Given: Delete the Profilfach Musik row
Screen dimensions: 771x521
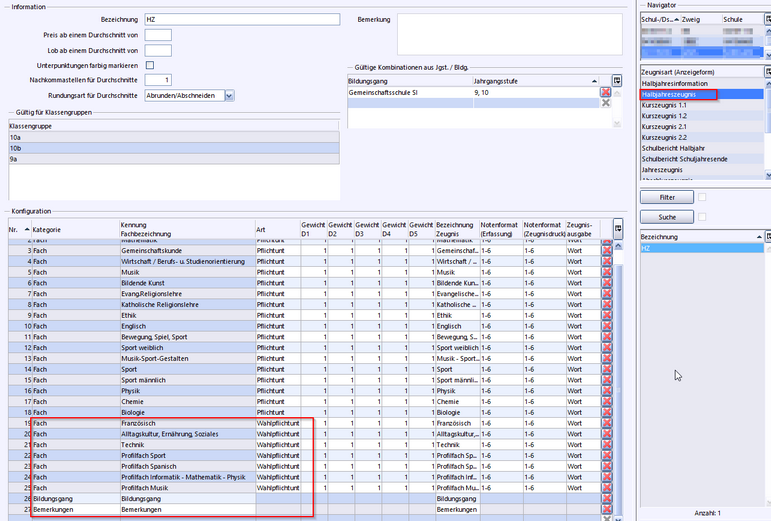Looking at the screenshot, I should coord(606,486).
